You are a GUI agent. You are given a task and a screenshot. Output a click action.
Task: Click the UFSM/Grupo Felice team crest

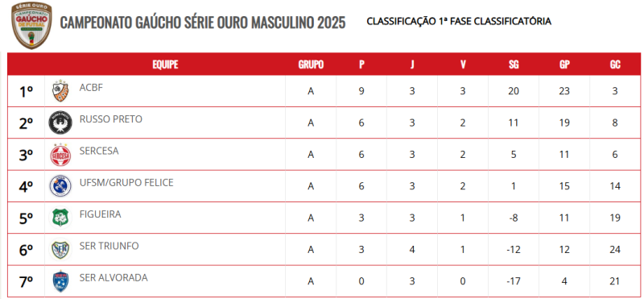pyautogui.click(x=60, y=186)
